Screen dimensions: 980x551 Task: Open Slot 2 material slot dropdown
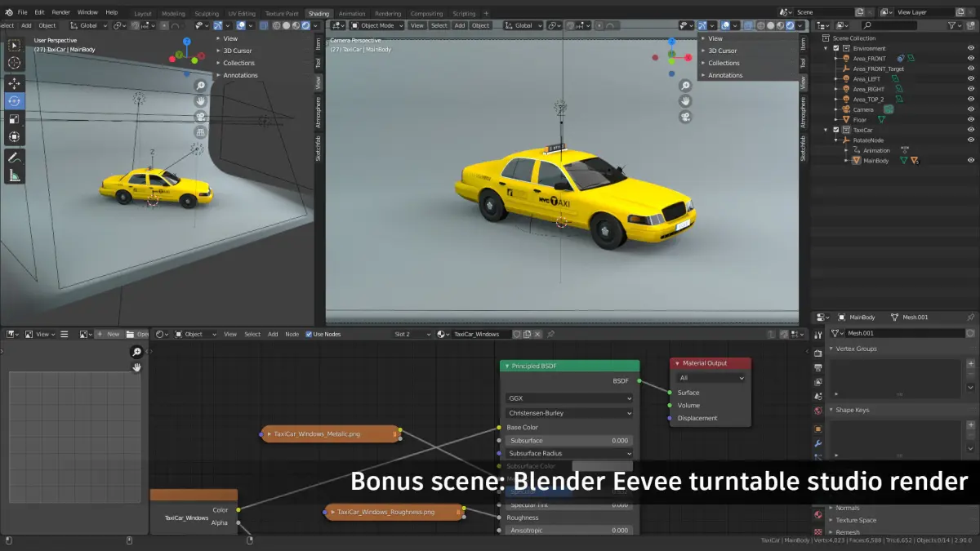click(411, 334)
